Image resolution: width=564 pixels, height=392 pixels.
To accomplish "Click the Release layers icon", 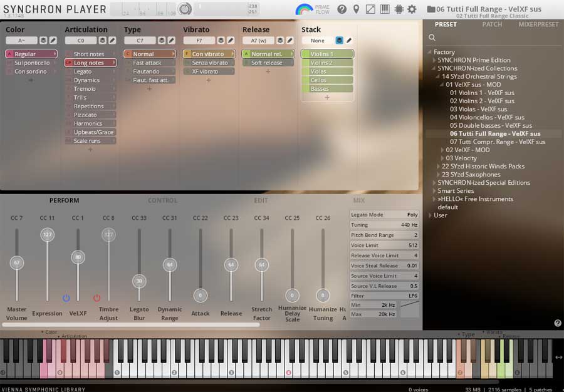I will point(280,41).
